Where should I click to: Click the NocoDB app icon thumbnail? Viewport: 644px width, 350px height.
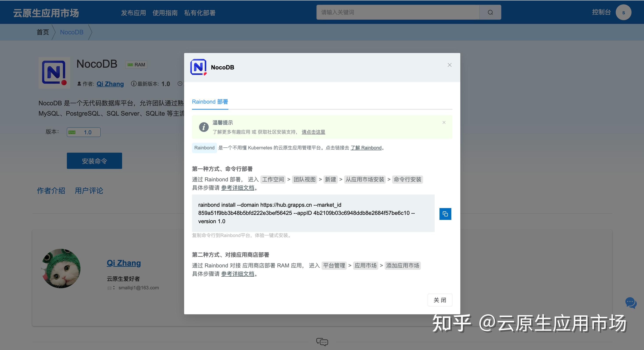pyautogui.click(x=54, y=73)
